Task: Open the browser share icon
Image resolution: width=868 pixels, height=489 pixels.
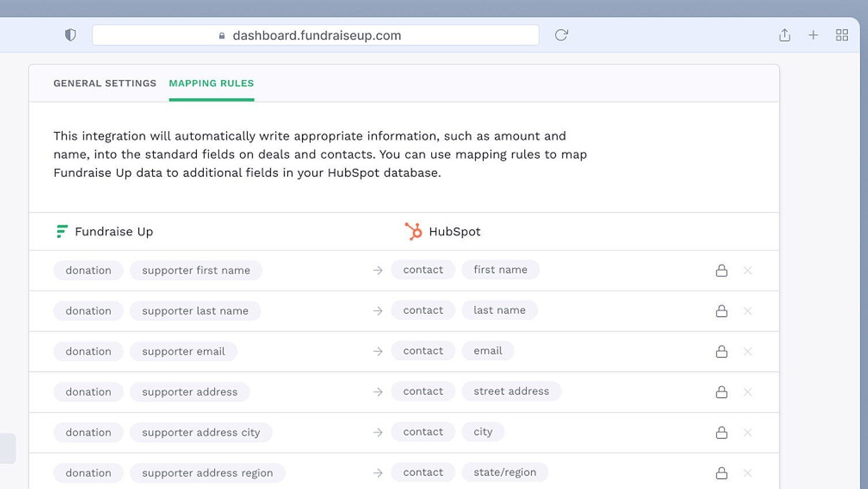Action: [x=784, y=35]
